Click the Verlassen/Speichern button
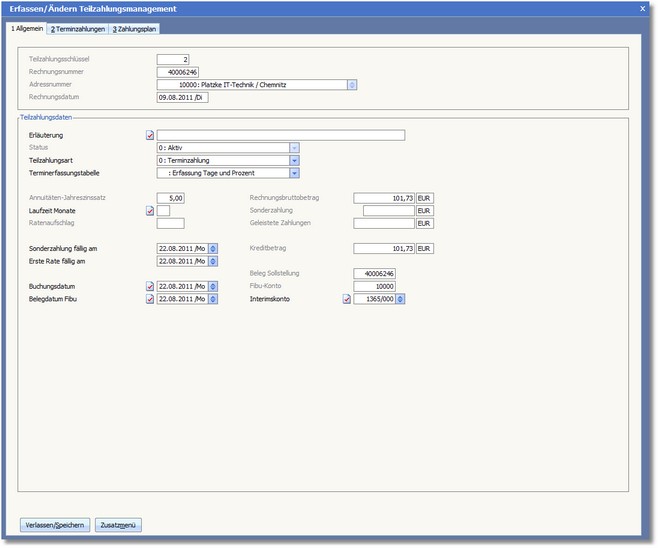658x548 pixels. 55,525
